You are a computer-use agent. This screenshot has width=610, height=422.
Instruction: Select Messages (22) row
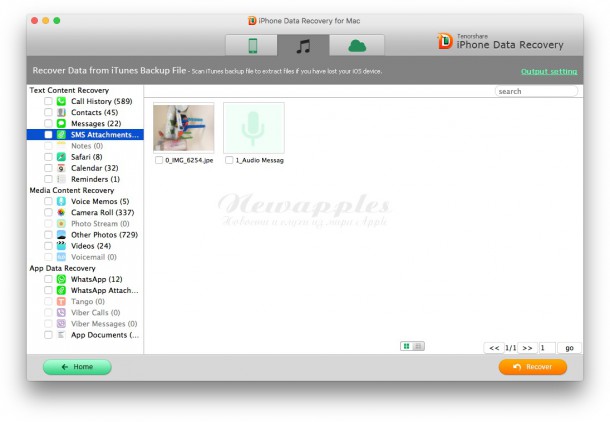(85, 124)
